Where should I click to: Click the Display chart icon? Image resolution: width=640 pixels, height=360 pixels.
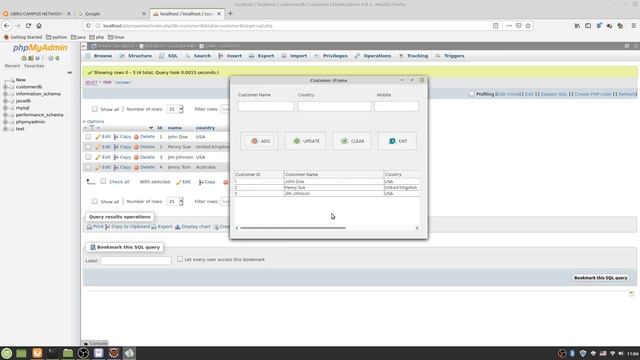click(178, 227)
